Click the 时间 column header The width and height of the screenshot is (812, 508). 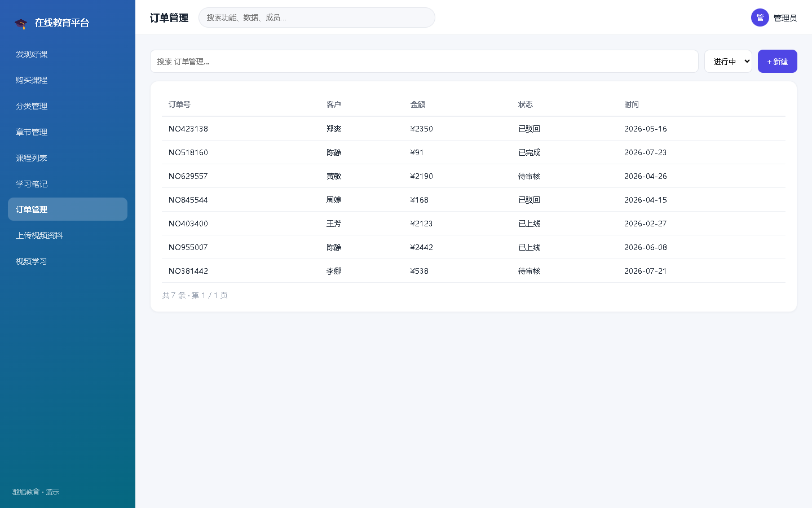(x=632, y=104)
